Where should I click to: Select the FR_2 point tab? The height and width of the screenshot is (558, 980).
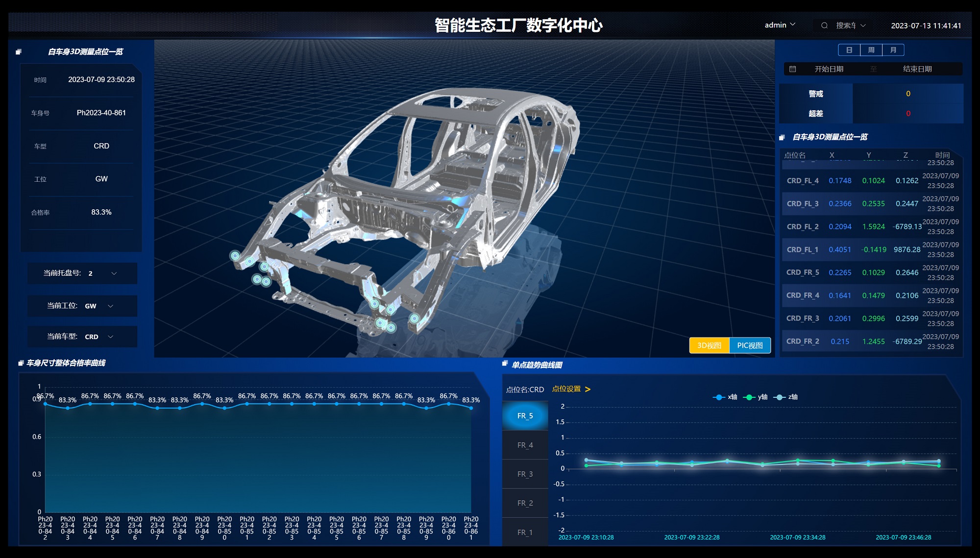click(525, 503)
